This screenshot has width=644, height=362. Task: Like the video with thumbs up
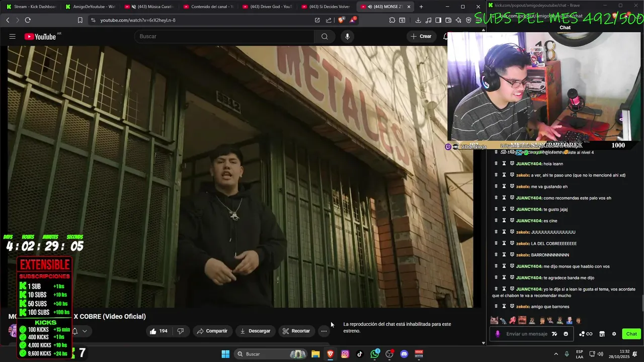pos(158,331)
